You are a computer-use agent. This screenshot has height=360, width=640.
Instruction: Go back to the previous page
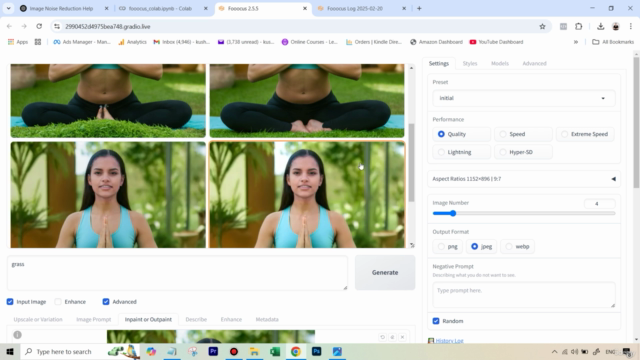coord(9,26)
